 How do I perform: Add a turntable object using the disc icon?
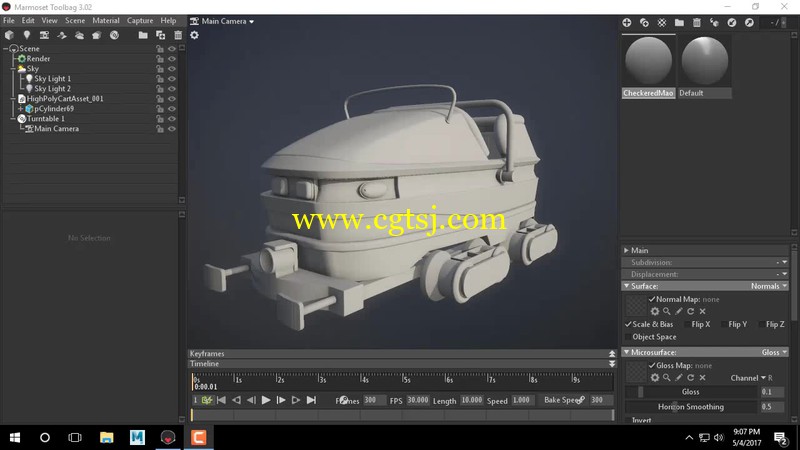point(114,35)
